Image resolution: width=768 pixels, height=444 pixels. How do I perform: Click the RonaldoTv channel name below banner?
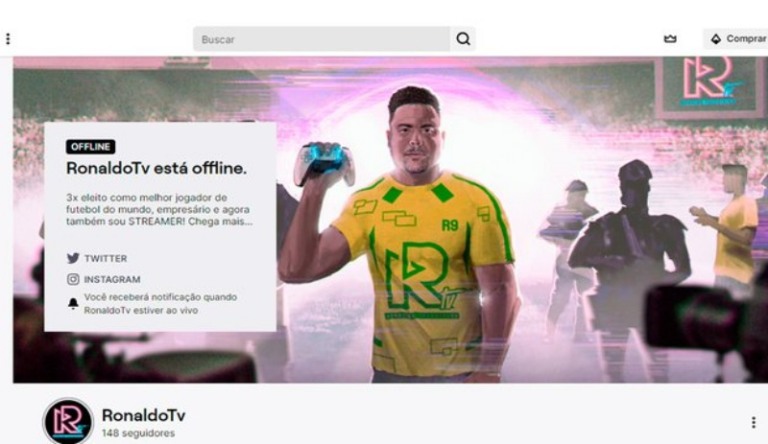(144, 415)
